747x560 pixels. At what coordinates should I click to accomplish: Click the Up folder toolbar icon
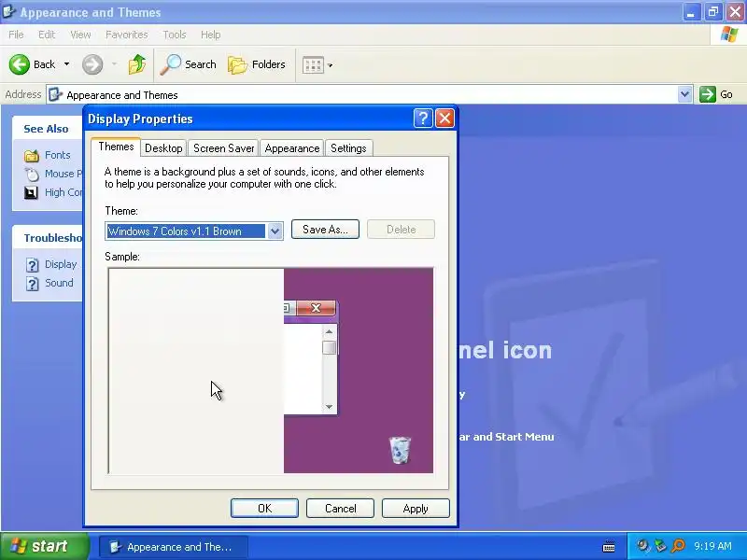tap(137, 64)
